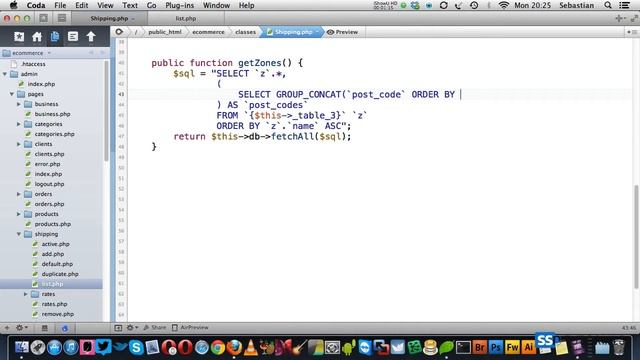Open the sidebar gear action menu
The height and width of the screenshot is (360, 640).
[21, 327]
